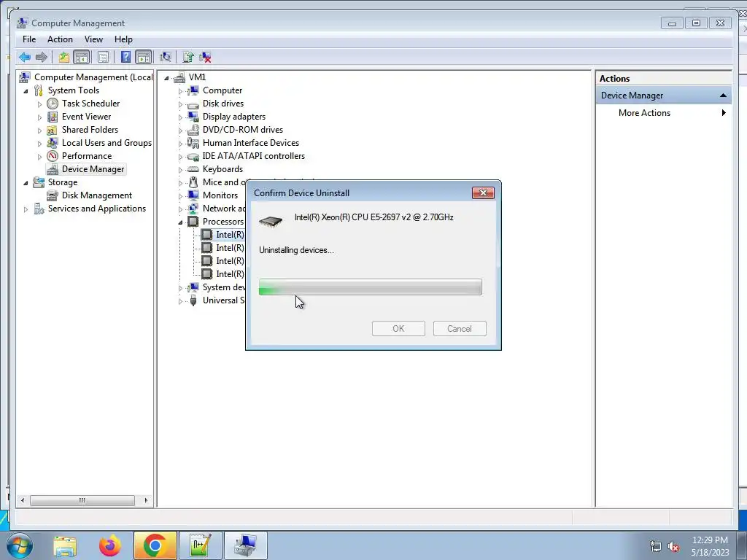Image resolution: width=747 pixels, height=560 pixels.
Task: Click the left pane horizontal scrollbar thumb
Action: pos(82,500)
